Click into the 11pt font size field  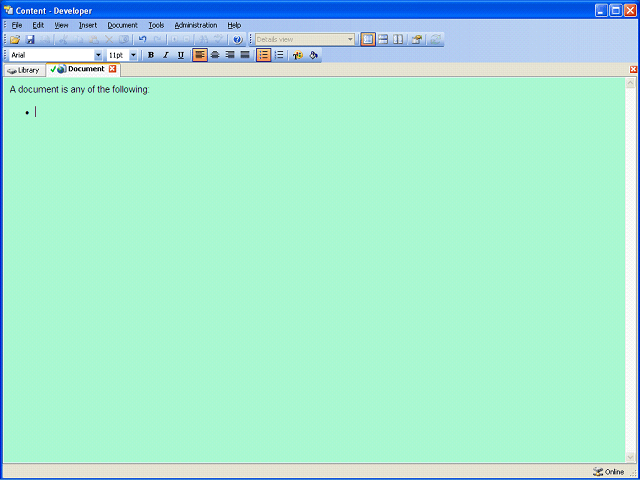(x=118, y=55)
